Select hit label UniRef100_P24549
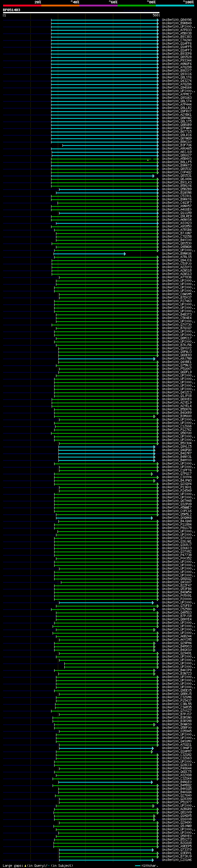This screenshot has height=868, width=197. [177, 491]
